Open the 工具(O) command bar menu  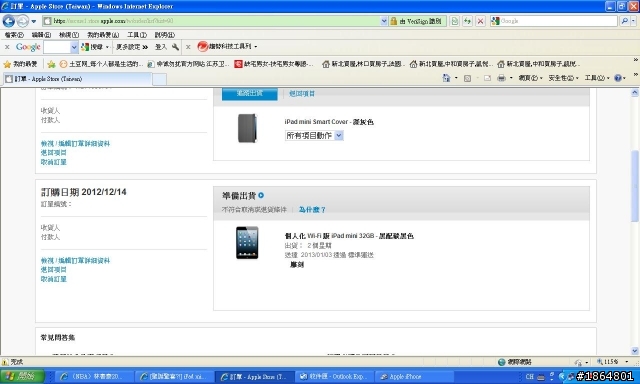click(x=597, y=78)
